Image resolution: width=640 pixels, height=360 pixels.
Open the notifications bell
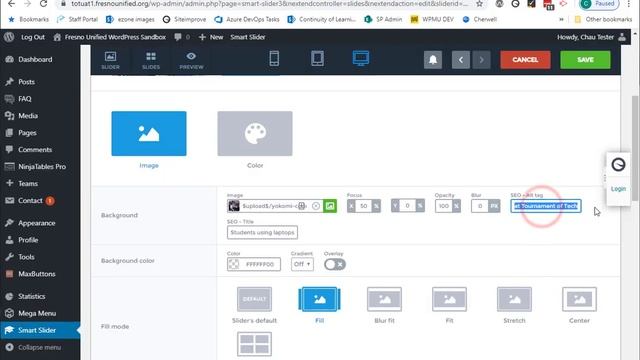(x=433, y=60)
